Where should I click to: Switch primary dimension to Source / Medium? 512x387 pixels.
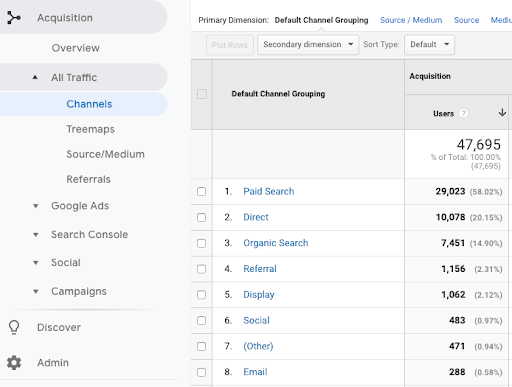coord(411,20)
